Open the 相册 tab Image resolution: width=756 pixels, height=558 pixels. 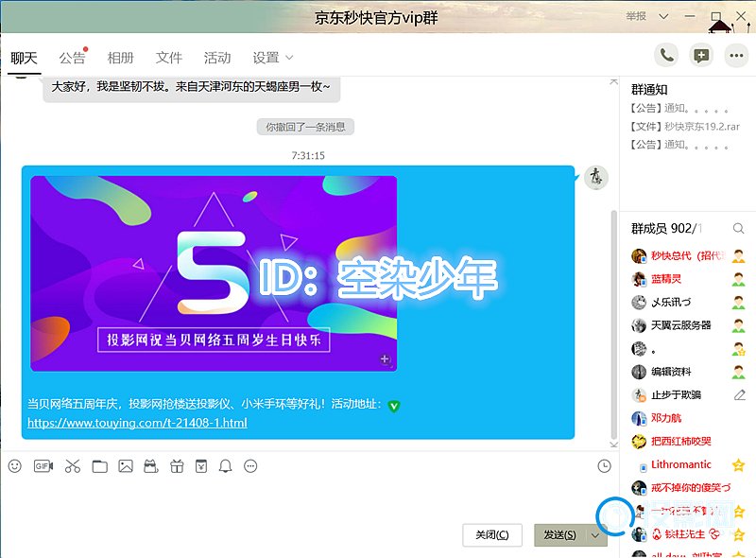[121, 58]
